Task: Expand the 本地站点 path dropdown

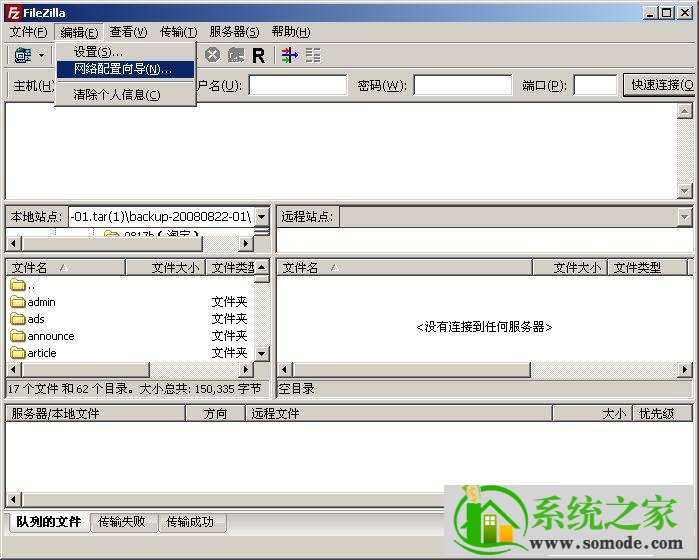Action: [x=262, y=217]
